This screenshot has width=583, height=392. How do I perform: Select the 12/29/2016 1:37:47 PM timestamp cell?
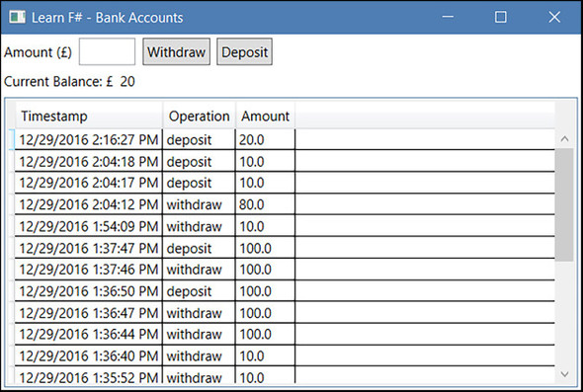pyautogui.click(x=89, y=248)
